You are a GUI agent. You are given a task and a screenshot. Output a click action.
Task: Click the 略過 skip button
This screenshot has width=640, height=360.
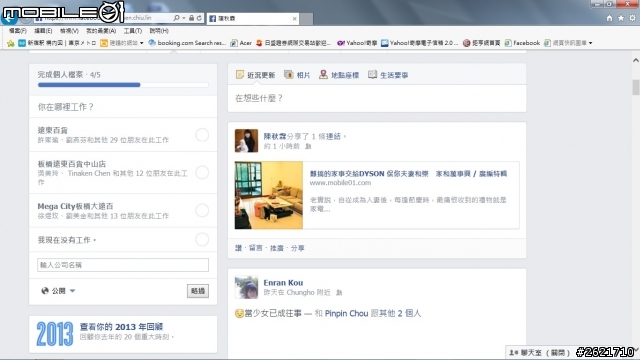[198, 291]
